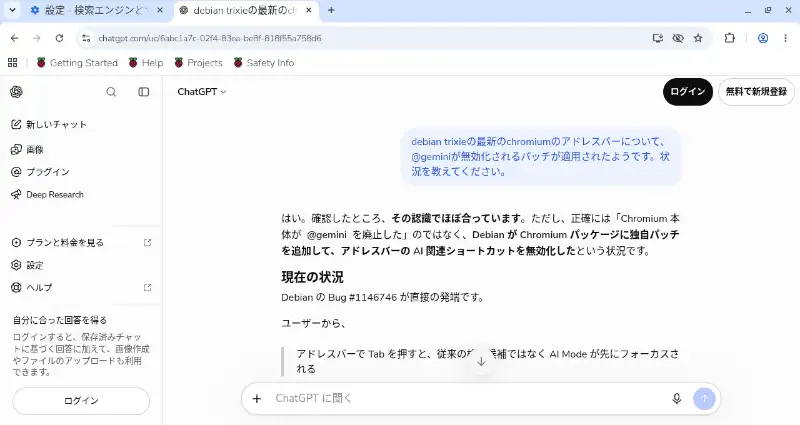Click the black ログイン button at top
The image size is (800, 425).
pos(688,92)
